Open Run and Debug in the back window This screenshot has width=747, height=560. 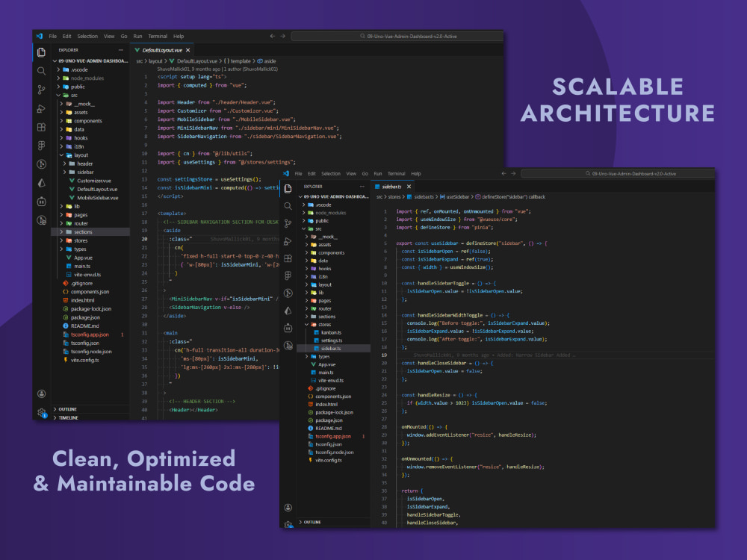41,108
